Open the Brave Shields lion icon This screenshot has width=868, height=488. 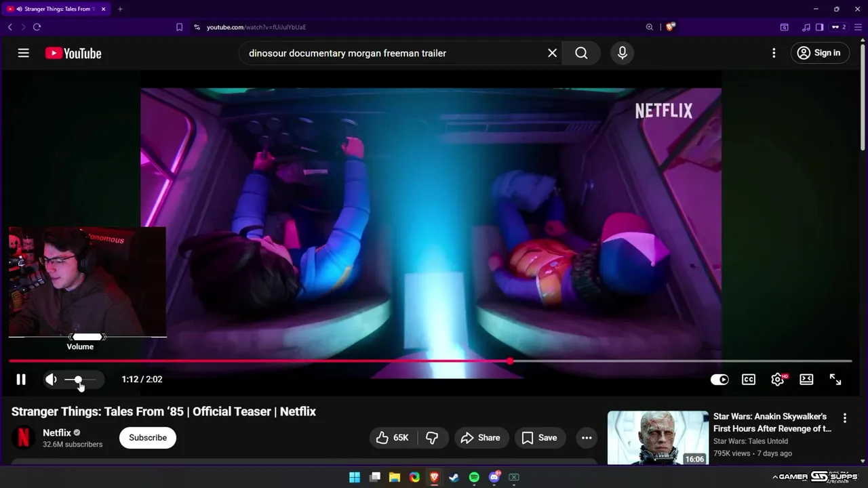point(671,27)
